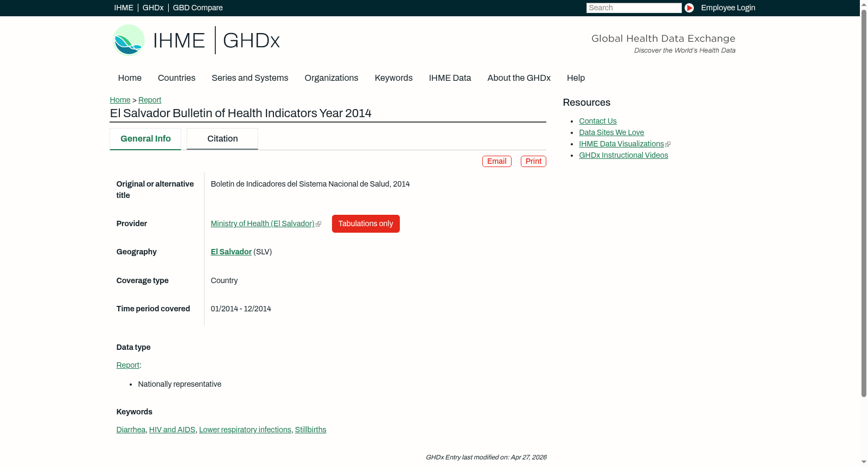
Task: Click Home breadcrumb link
Action: (120, 100)
